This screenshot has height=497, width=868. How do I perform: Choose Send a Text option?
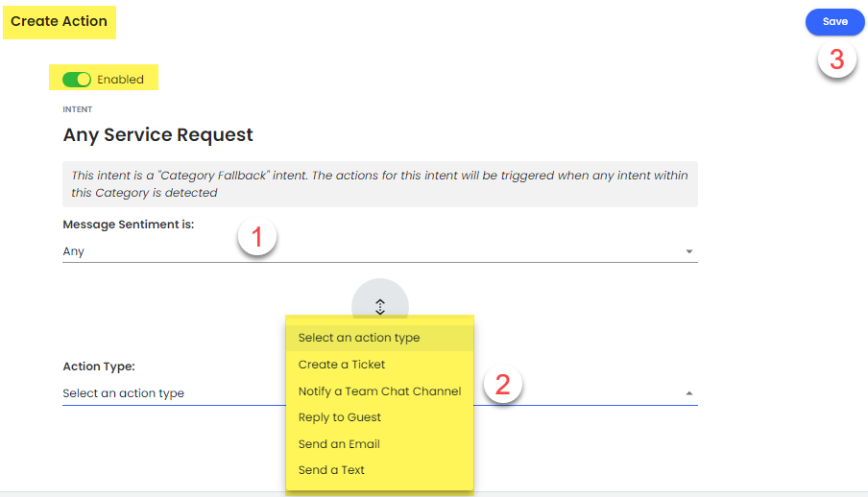click(331, 470)
